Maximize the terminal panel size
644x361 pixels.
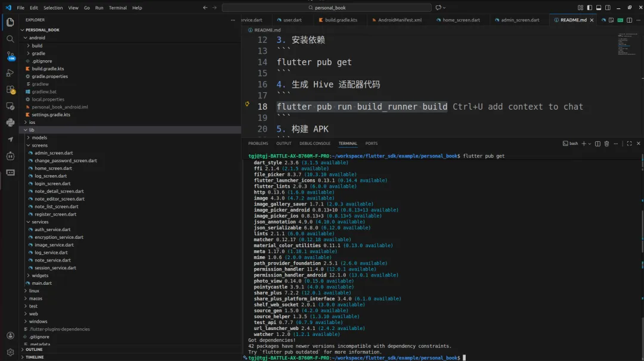click(x=629, y=144)
